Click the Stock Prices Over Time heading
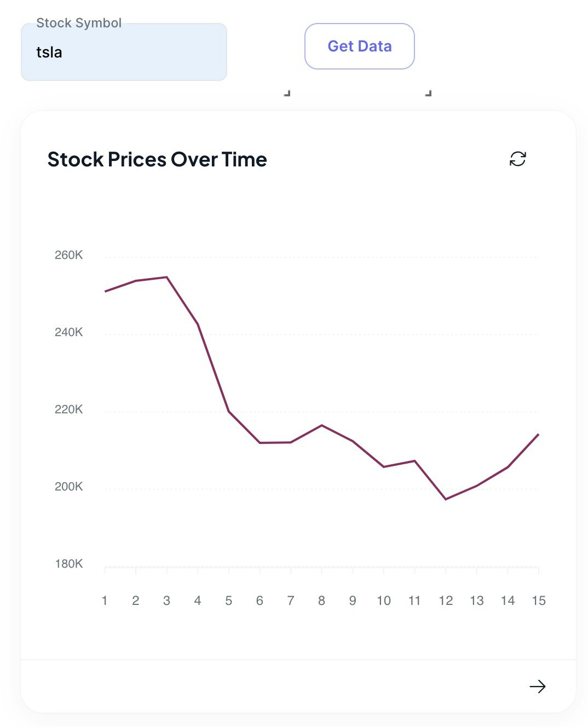 click(x=157, y=160)
